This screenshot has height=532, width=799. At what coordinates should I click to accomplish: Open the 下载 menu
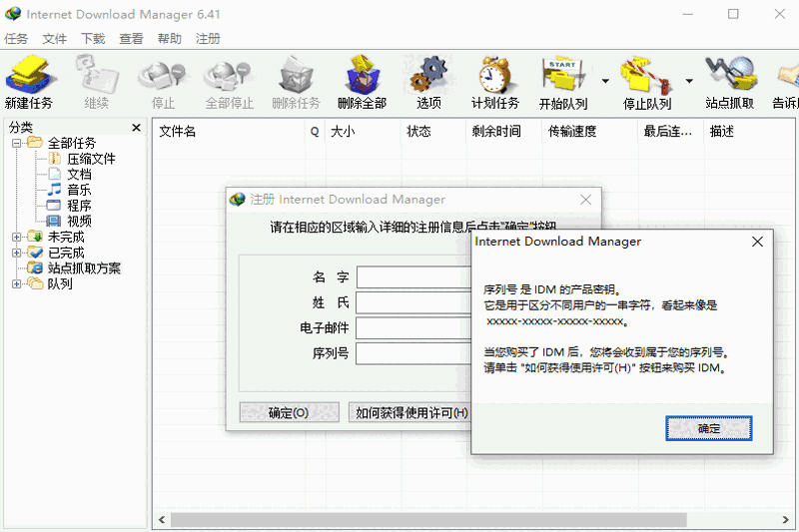pos(93,39)
